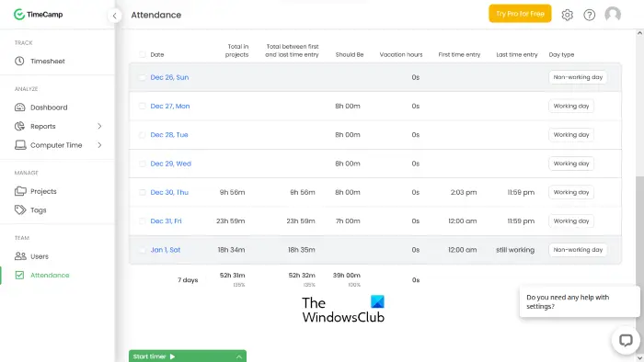644x362 pixels.
Task: Click the Tags label icon
Action: click(x=20, y=209)
